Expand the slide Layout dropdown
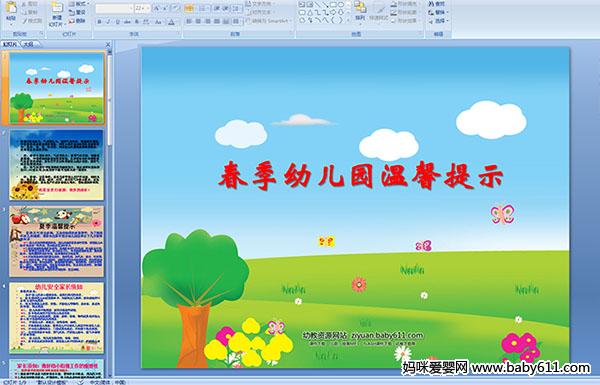Viewport: 600px width, 385px height. tap(79, 4)
